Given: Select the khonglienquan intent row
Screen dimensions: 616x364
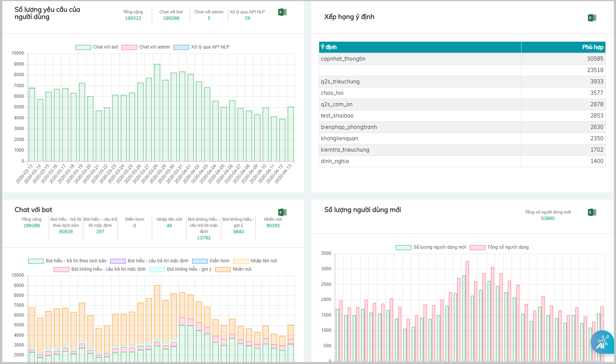Looking at the screenshot, I should click(x=462, y=138).
